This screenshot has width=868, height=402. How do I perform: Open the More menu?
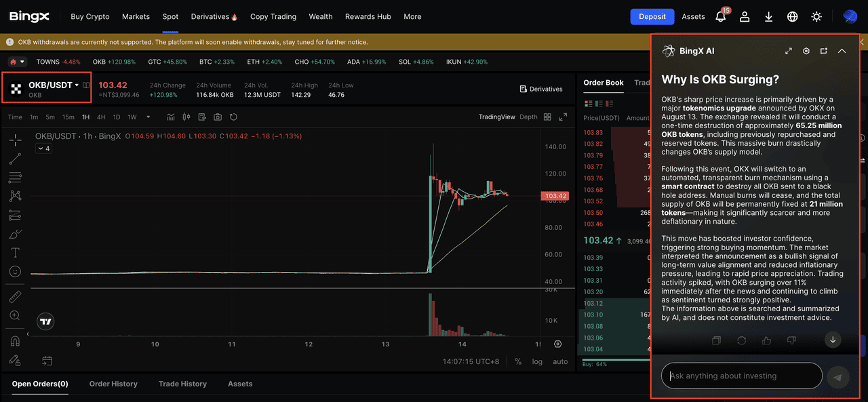tap(412, 16)
